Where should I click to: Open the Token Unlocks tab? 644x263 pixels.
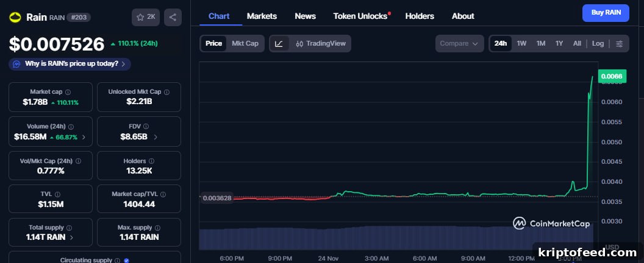pyautogui.click(x=360, y=16)
